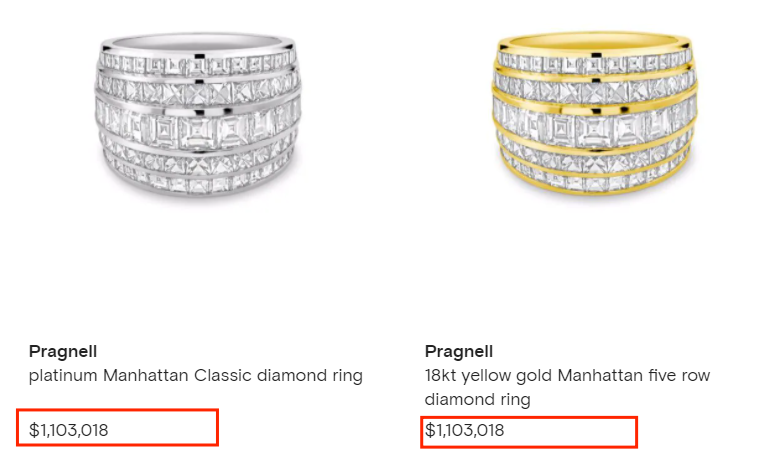Click the words "diamond ring" under yellow gold title

click(477, 400)
